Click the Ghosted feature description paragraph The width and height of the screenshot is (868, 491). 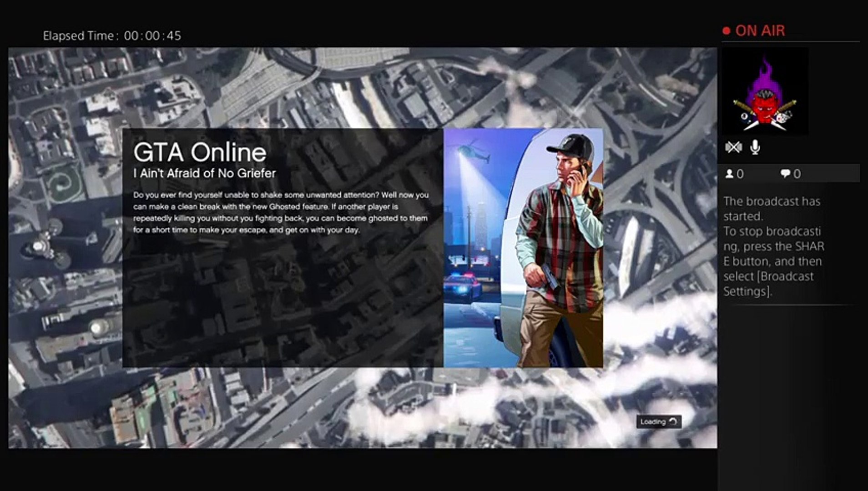[281, 212]
